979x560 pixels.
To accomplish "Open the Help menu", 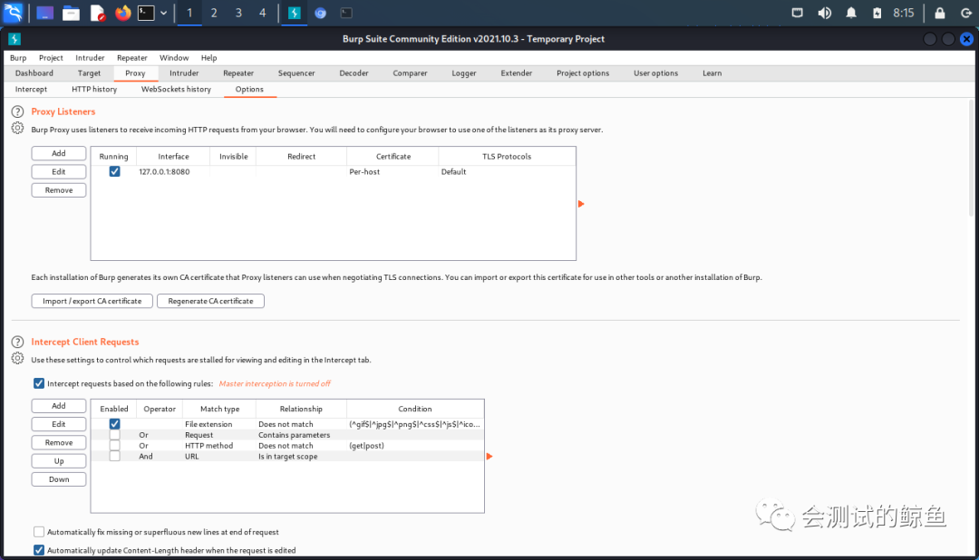I will coord(208,57).
